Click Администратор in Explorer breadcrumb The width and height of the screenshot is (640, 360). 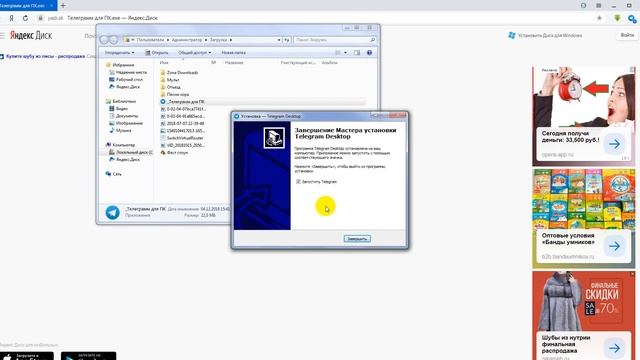point(187,40)
